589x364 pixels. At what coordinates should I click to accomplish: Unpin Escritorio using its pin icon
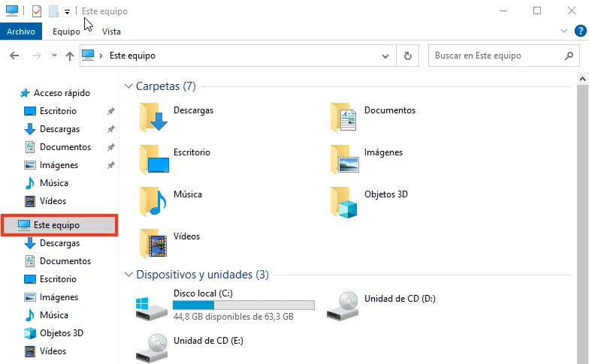[111, 111]
